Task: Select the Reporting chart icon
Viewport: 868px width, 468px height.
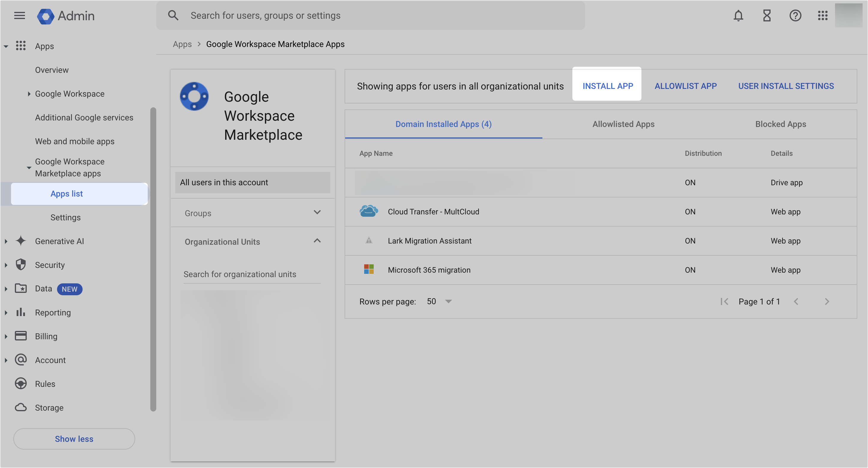Action: pyautogui.click(x=21, y=312)
